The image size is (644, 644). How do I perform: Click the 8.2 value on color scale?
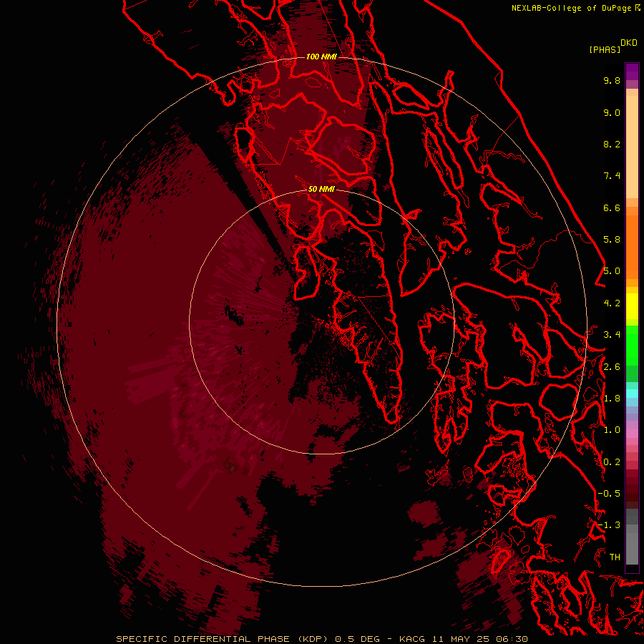pos(612,145)
